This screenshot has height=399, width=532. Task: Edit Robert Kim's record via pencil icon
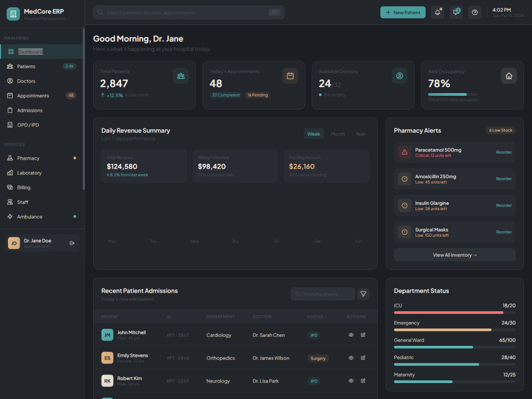tap(363, 381)
